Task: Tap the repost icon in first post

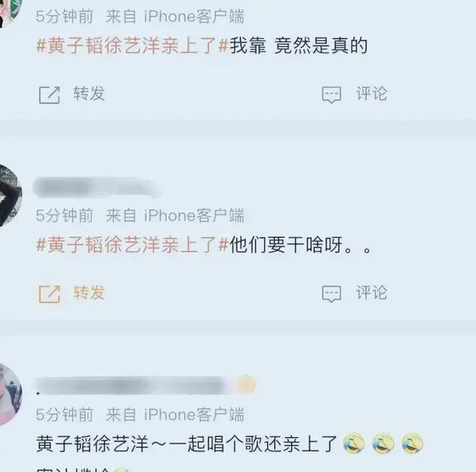Action: point(50,95)
